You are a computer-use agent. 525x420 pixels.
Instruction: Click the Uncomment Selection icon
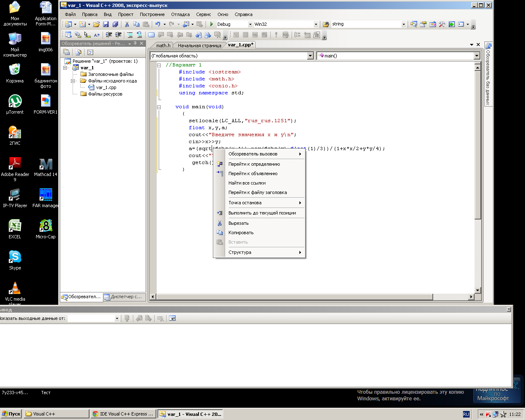coord(139,35)
